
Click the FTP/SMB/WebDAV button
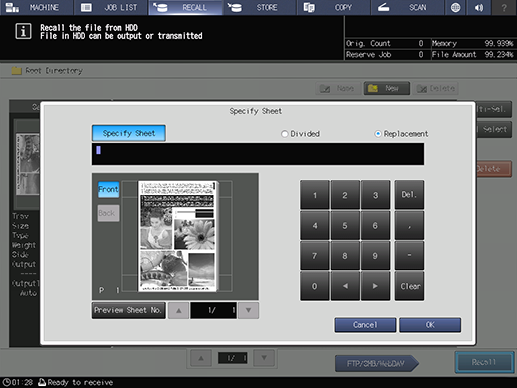click(x=376, y=363)
